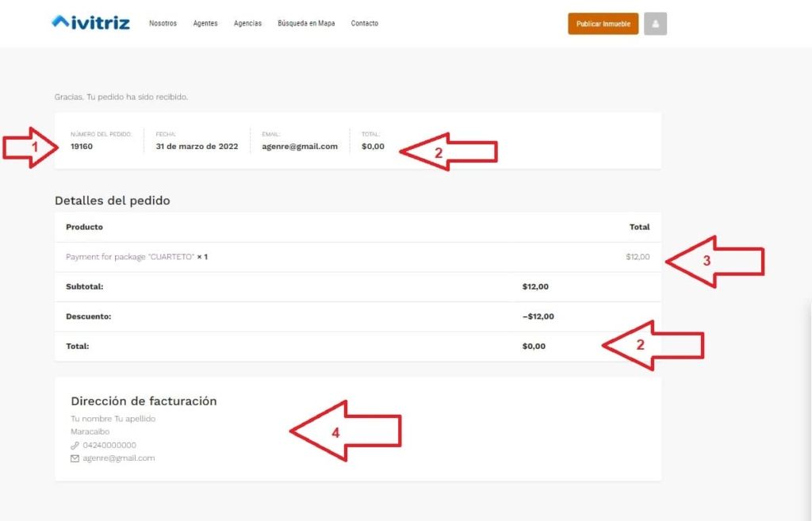Image resolution: width=812 pixels, height=521 pixels.
Task: Click order number 19160
Action: point(82,147)
